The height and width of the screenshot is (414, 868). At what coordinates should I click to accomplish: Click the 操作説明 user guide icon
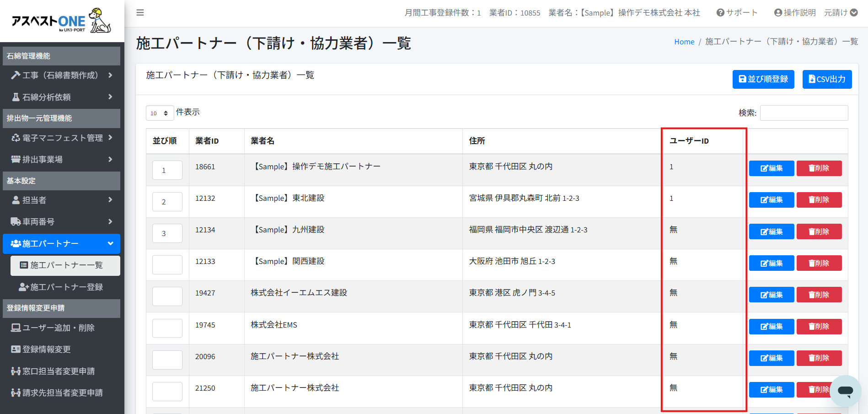point(778,13)
